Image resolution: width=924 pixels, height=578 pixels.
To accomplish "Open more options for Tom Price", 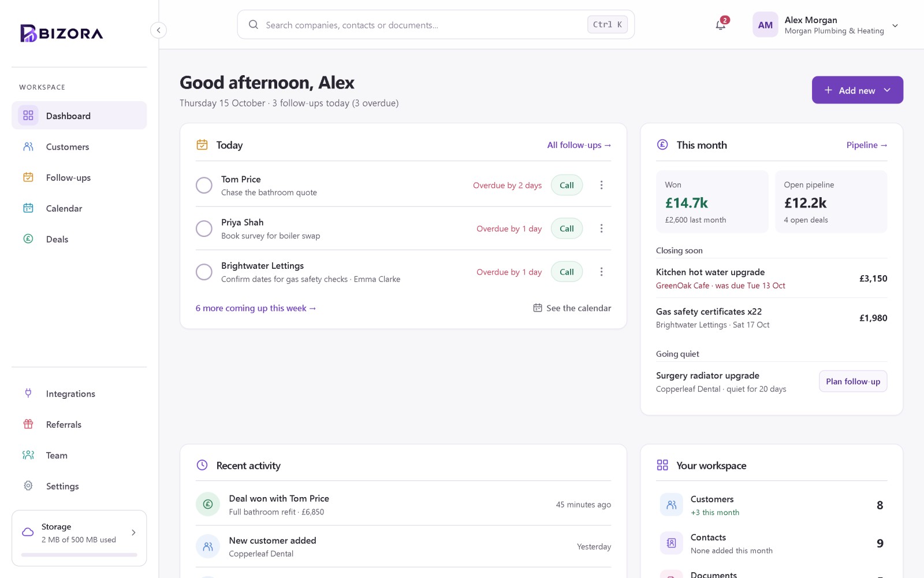I will (x=601, y=185).
